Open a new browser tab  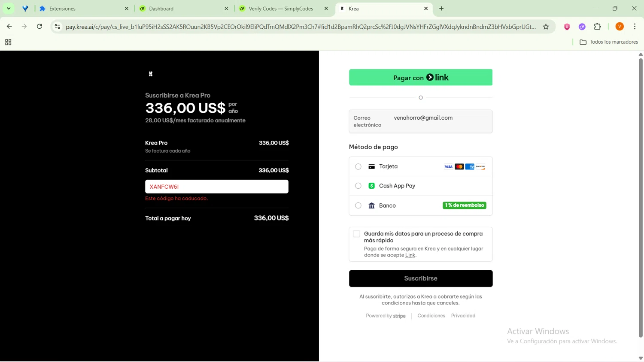[441, 9]
